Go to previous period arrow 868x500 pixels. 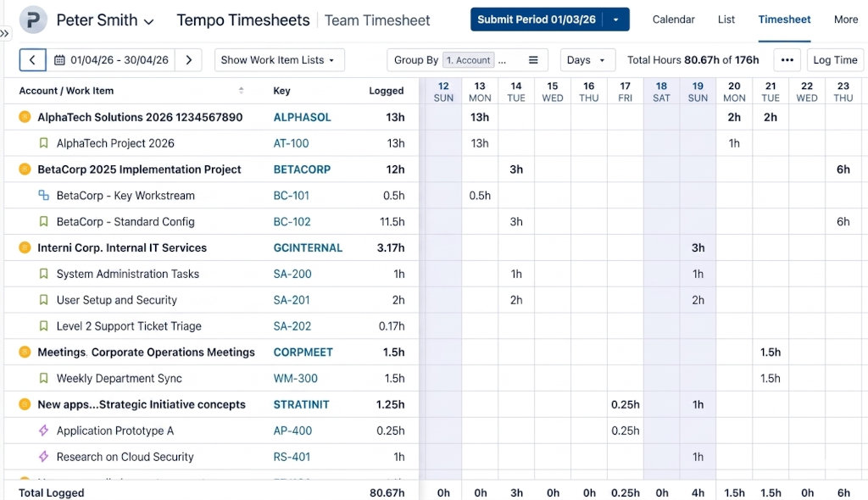32,60
